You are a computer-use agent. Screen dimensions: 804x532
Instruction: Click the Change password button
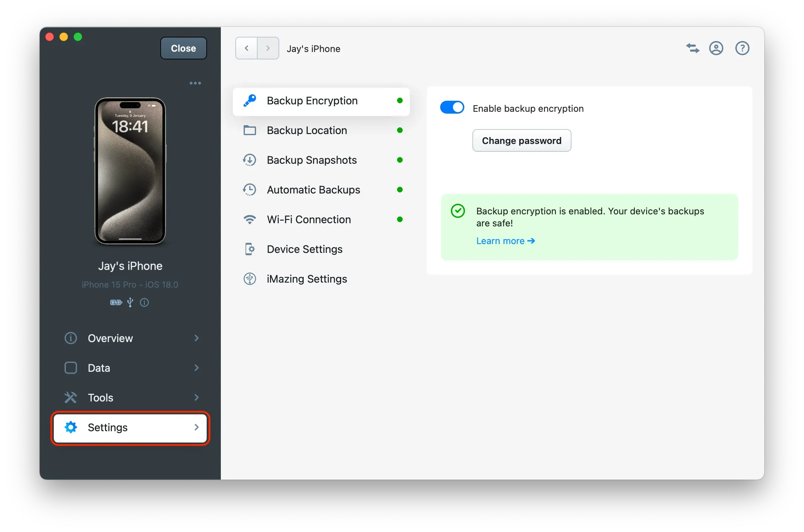(522, 140)
